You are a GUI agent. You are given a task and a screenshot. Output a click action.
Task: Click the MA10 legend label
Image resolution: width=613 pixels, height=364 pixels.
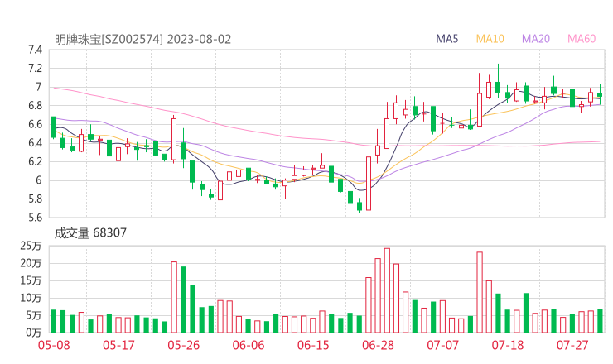tap(490, 39)
